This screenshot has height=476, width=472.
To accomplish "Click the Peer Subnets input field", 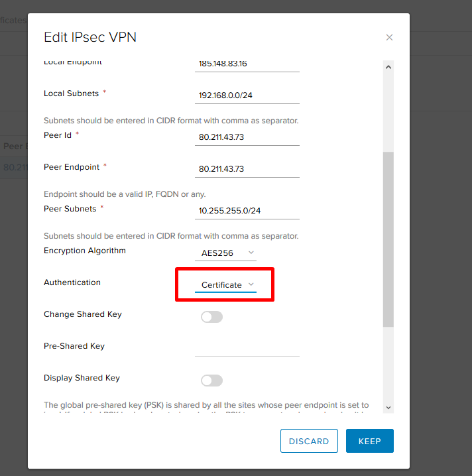I will click(x=247, y=211).
